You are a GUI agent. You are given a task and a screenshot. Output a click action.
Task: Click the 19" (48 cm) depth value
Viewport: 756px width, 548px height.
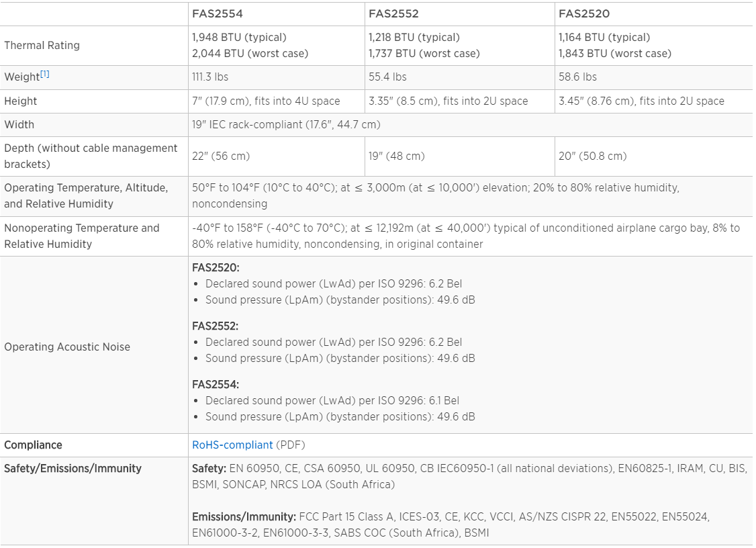396,156
